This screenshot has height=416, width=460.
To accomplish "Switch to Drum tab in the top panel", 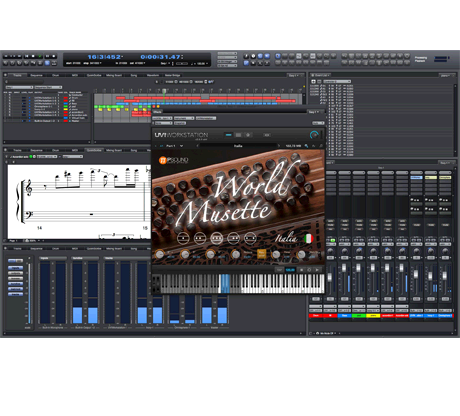I will 56,75.
